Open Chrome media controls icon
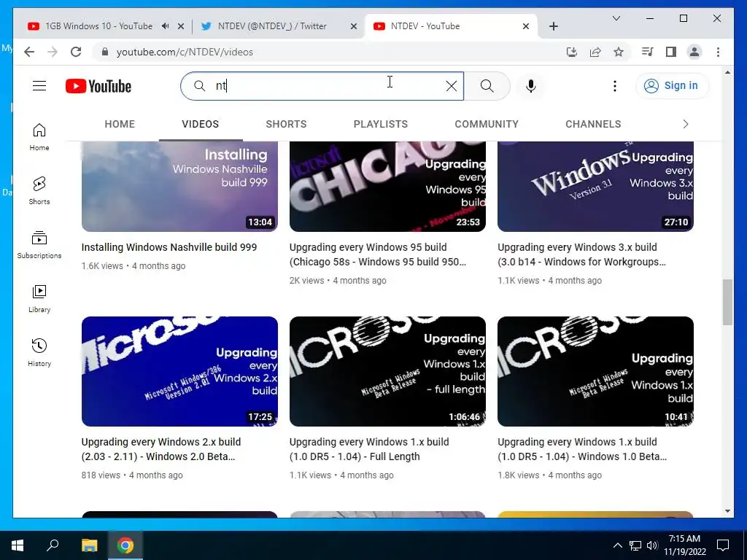The height and width of the screenshot is (560, 747). click(x=648, y=52)
